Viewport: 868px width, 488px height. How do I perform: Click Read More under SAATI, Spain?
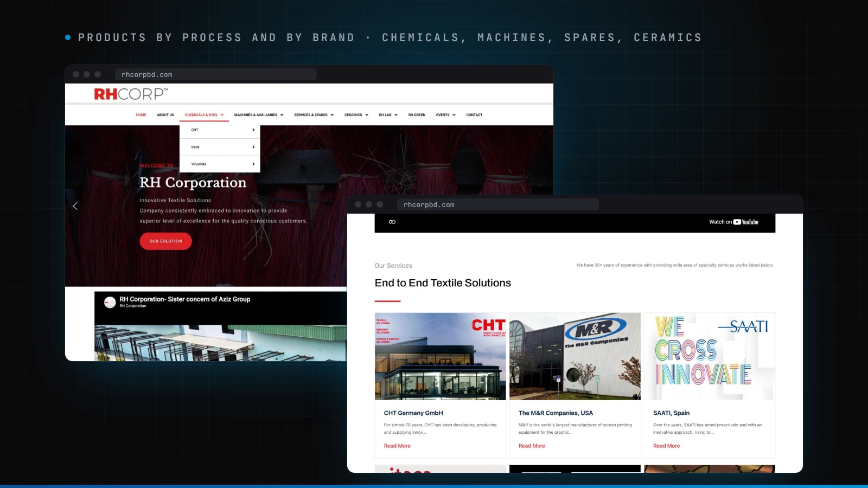pyautogui.click(x=666, y=446)
